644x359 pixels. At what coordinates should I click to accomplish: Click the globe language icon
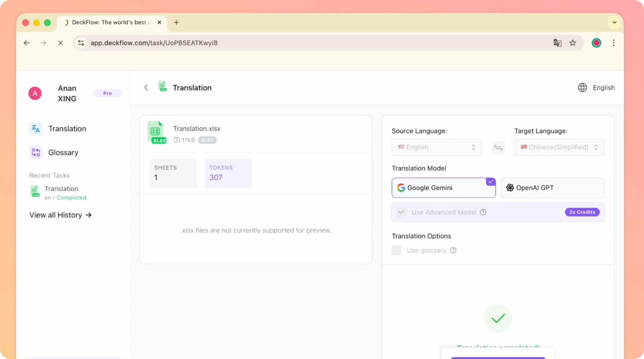point(582,88)
